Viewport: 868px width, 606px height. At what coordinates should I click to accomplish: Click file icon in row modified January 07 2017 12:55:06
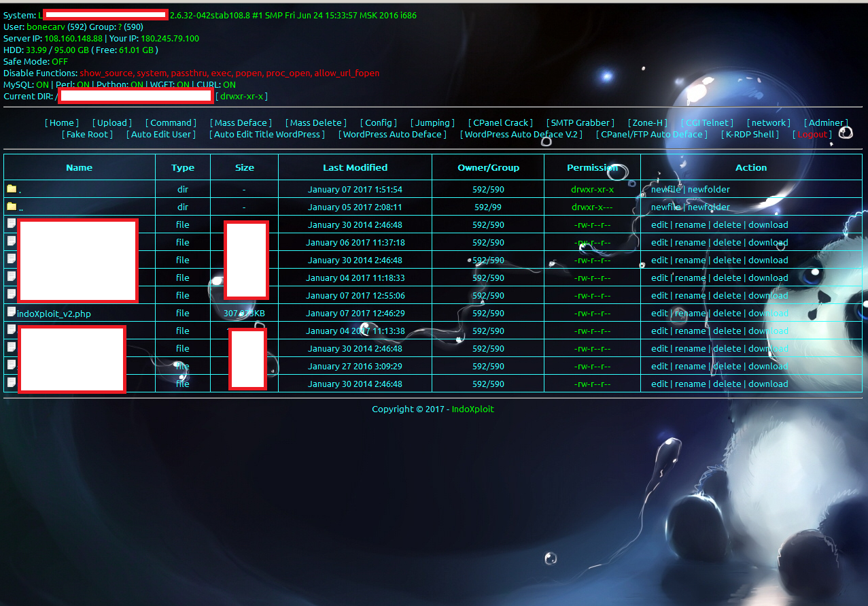[10, 294]
